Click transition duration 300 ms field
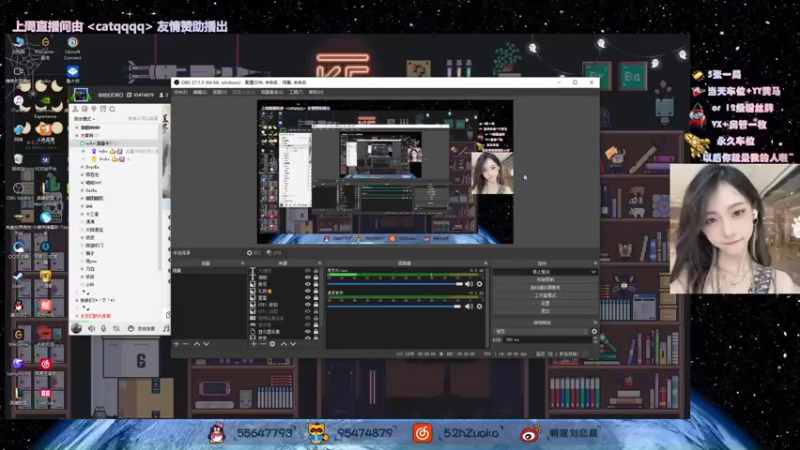The width and height of the screenshot is (800, 450). [547, 339]
